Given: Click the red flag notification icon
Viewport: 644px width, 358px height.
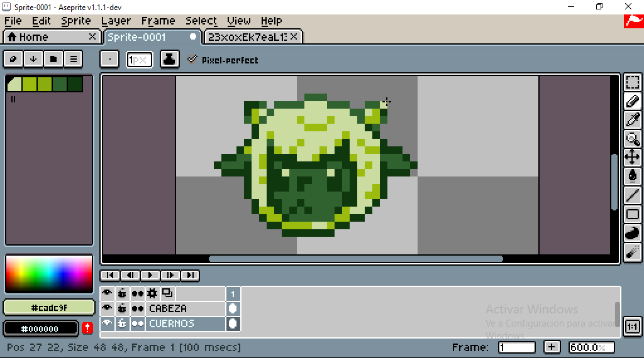Looking at the screenshot, I should pos(634,21).
